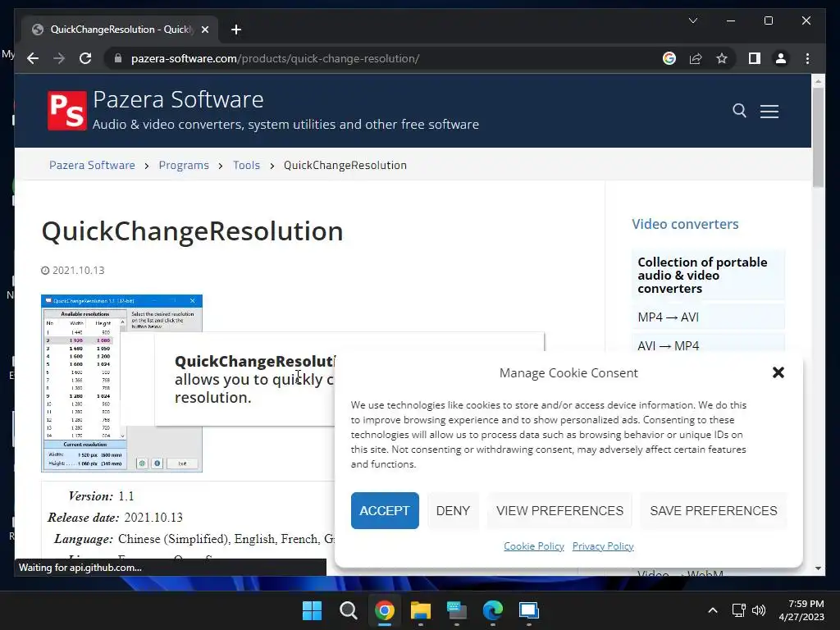Open the Programs breadcrumb link
This screenshot has height=630, width=840.
point(184,165)
